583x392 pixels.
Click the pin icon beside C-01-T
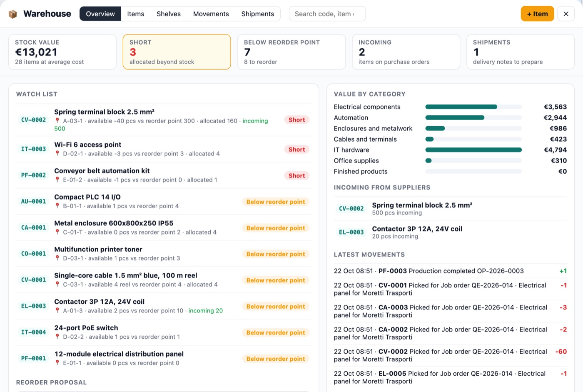57,232
